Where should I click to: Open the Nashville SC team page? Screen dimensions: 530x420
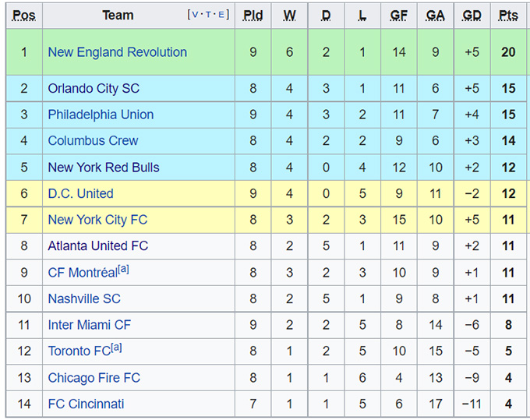click(84, 298)
